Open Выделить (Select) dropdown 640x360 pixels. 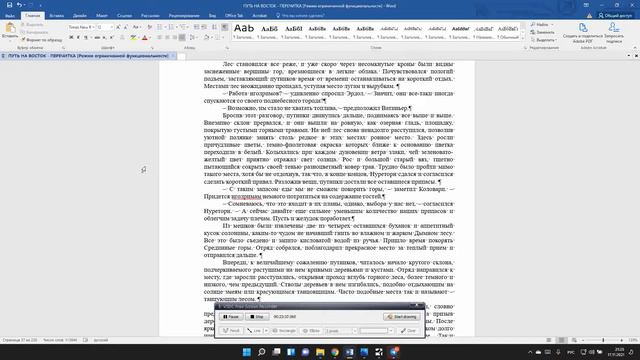pos(544,40)
